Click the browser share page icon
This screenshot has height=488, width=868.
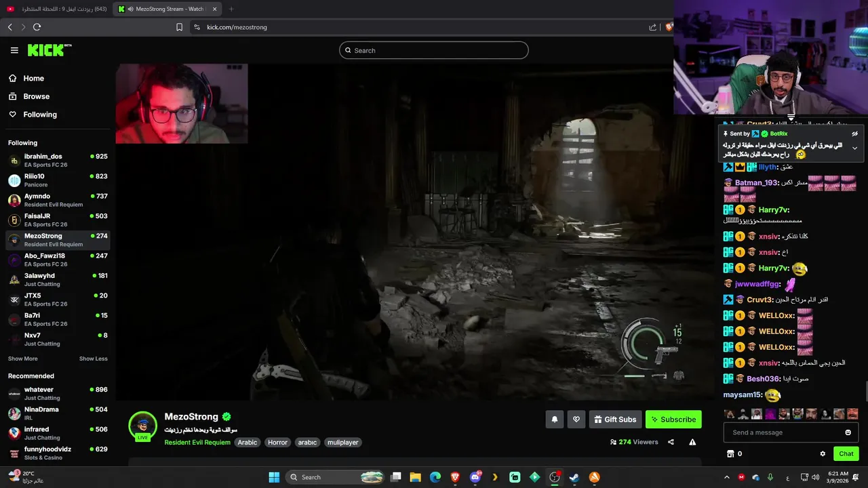coord(652,27)
